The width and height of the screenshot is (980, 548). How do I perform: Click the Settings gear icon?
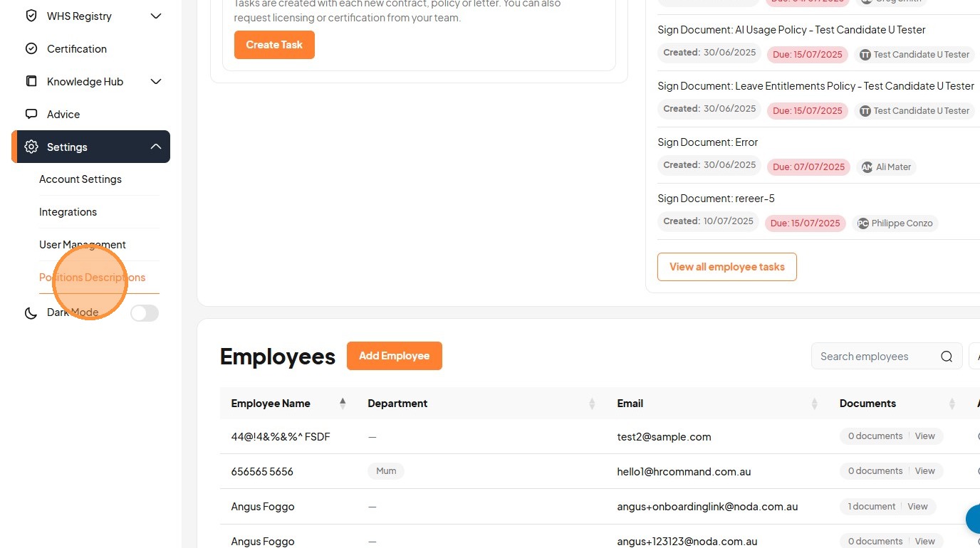31,147
